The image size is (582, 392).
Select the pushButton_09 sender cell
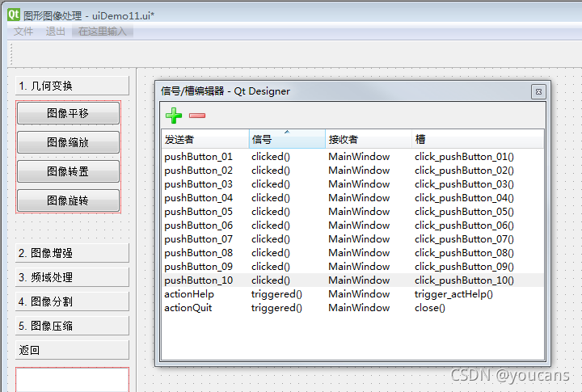click(x=199, y=267)
